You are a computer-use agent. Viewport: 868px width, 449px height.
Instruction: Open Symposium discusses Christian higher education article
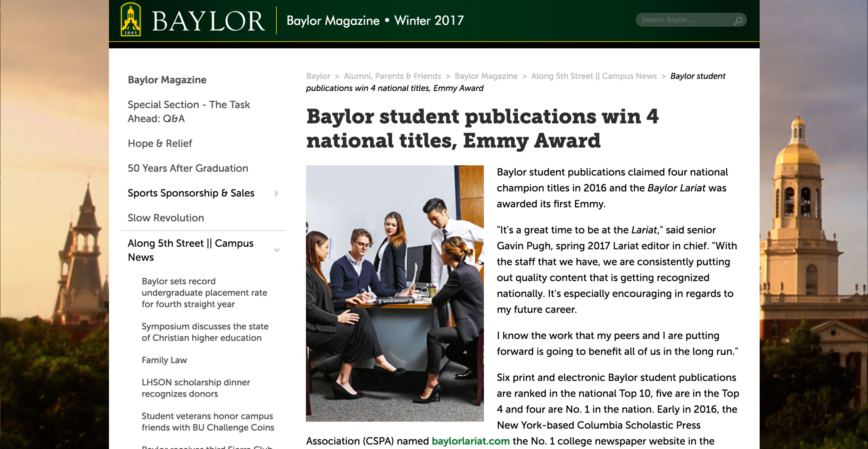pyautogui.click(x=205, y=332)
